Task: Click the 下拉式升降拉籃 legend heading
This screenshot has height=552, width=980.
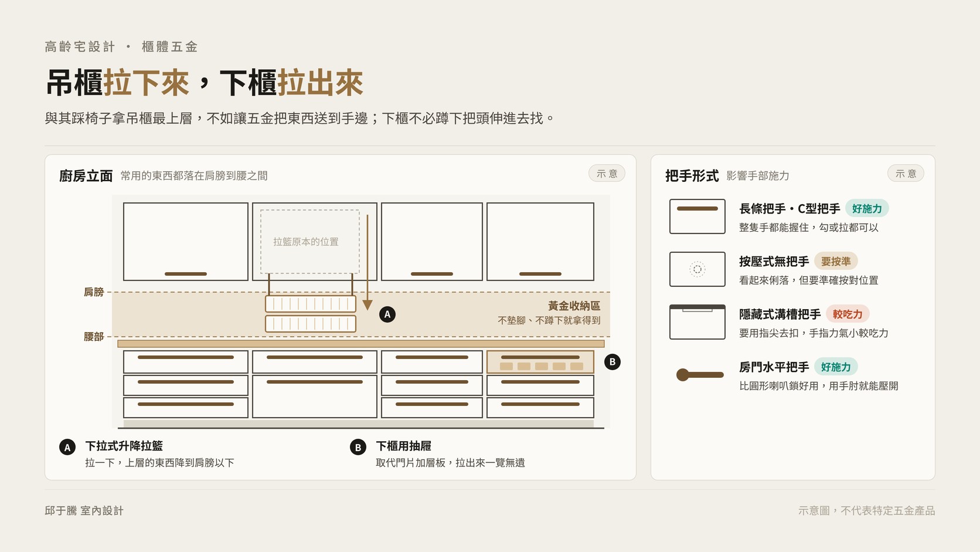Action: pyautogui.click(x=124, y=446)
